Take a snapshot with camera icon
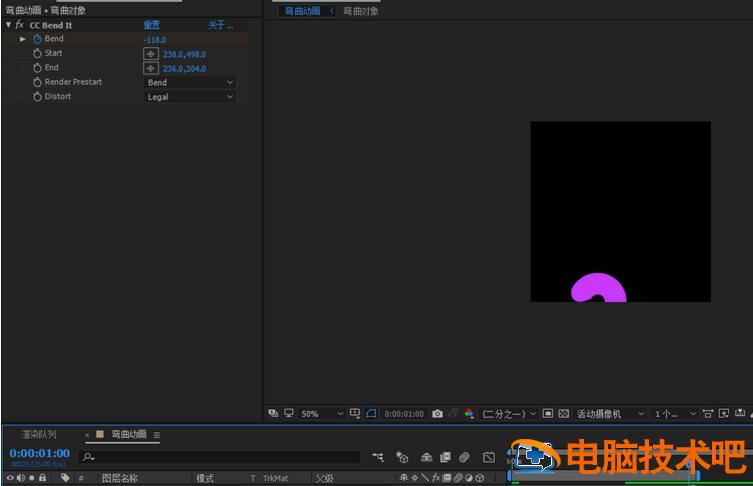This screenshot has width=753, height=486. pos(437,413)
